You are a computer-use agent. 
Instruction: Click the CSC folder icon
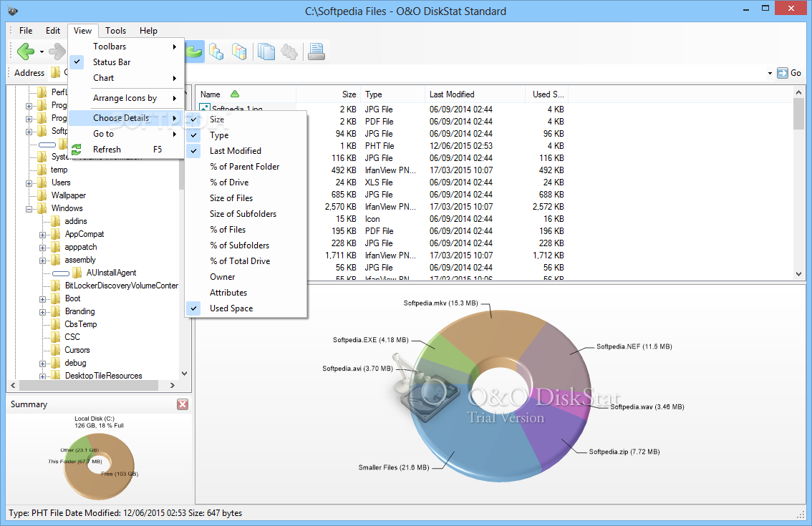coord(56,337)
